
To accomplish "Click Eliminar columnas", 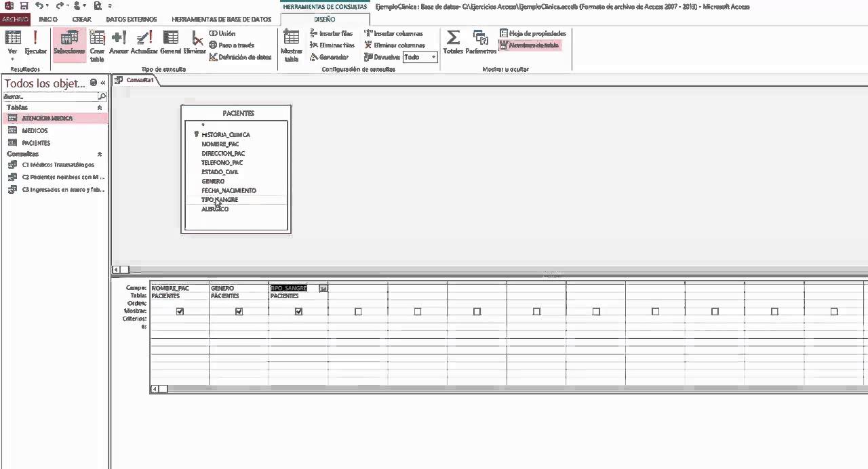I will [395, 45].
